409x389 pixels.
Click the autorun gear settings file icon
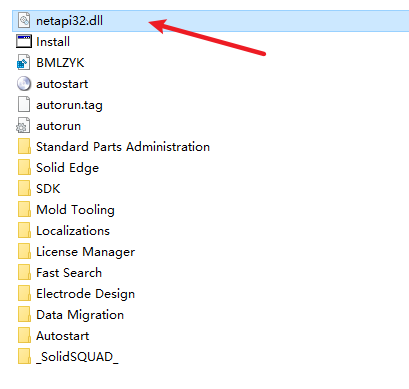23,125
